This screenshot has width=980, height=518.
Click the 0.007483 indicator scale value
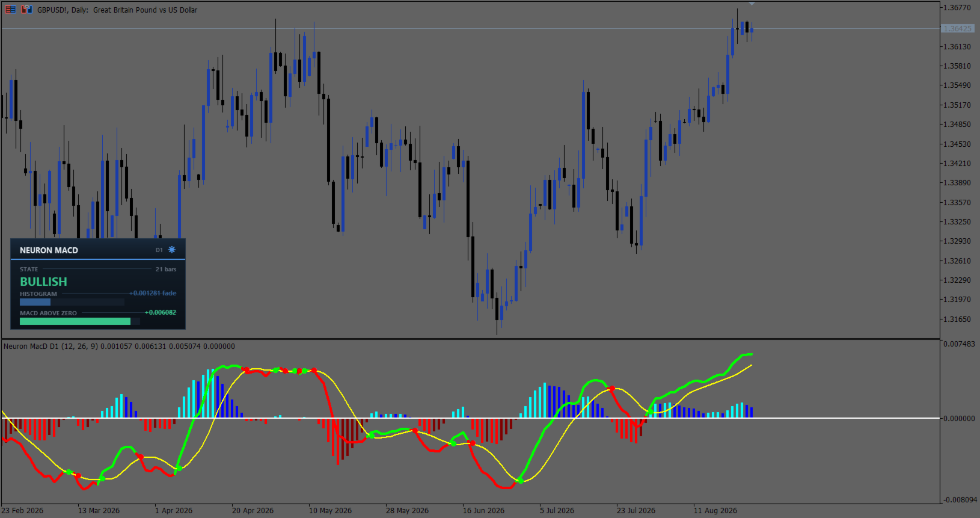point(960,344)
